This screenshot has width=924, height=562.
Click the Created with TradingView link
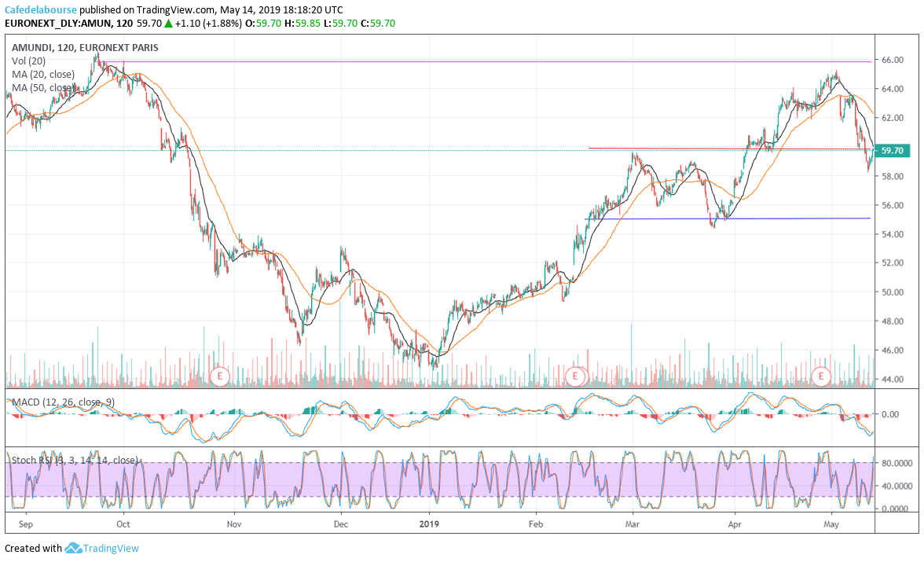(72, 548)
